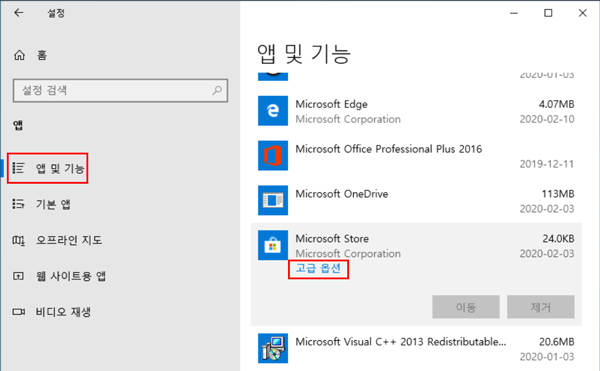Viewport: 600px width, 371px height.
Task: Select the Microsoft OneDrive app icon
Action: tap(273, 200)
